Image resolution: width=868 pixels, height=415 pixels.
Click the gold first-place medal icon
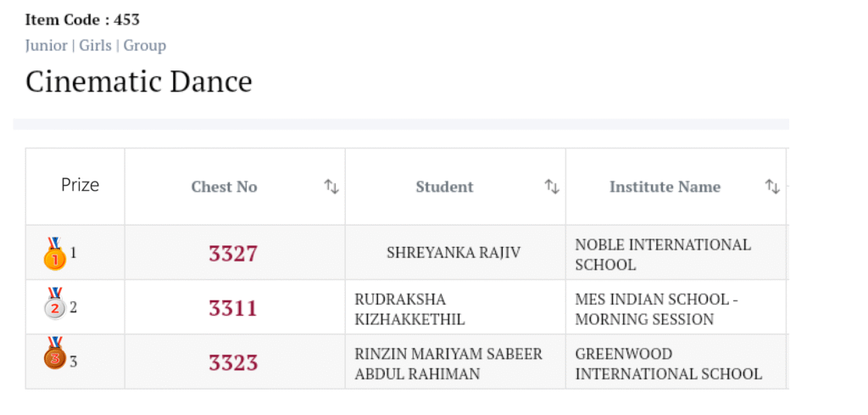click(x=54, y=253)
